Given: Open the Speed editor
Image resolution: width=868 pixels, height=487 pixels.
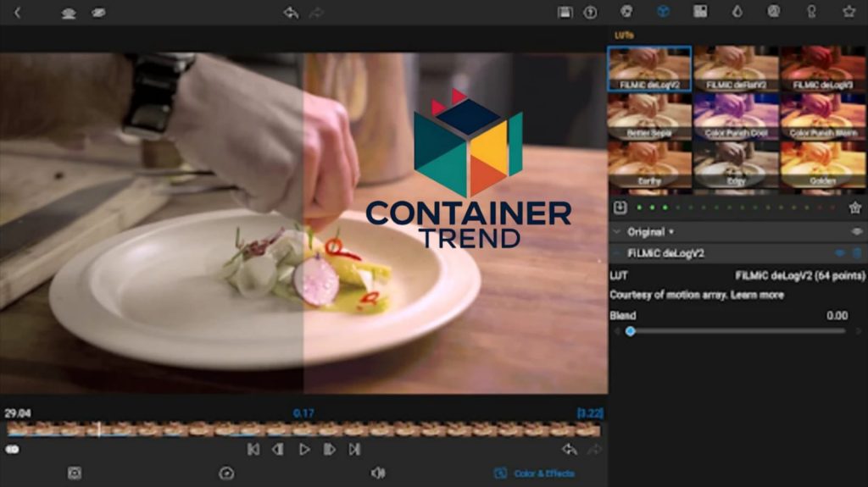Looking at the screenshot, I should click(x=226, y=473).
